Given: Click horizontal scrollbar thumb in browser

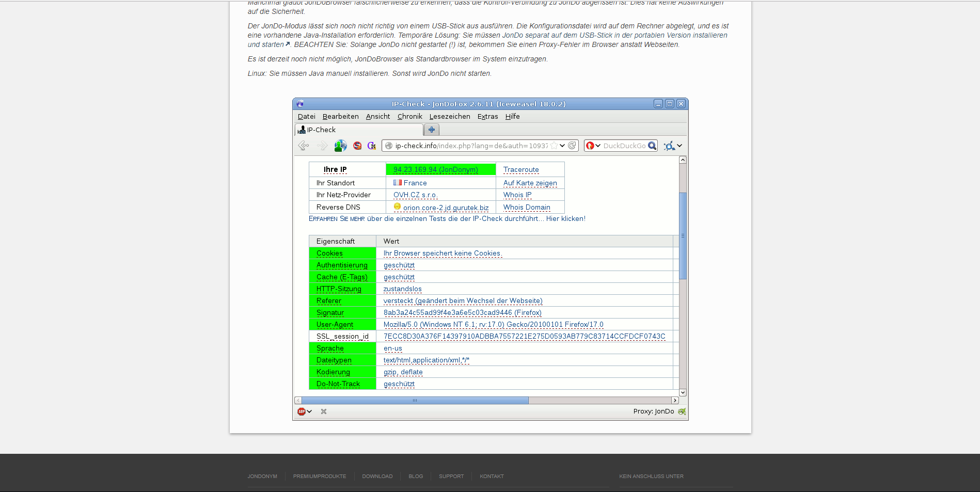Looking at the screenshot, I should 415,400.
